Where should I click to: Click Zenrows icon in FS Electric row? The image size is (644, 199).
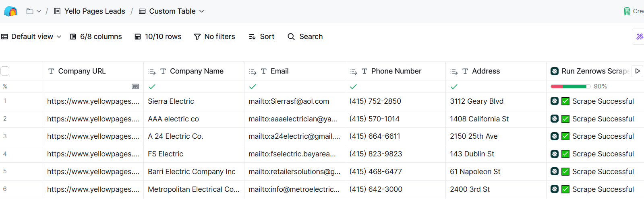tap(555, 154)
